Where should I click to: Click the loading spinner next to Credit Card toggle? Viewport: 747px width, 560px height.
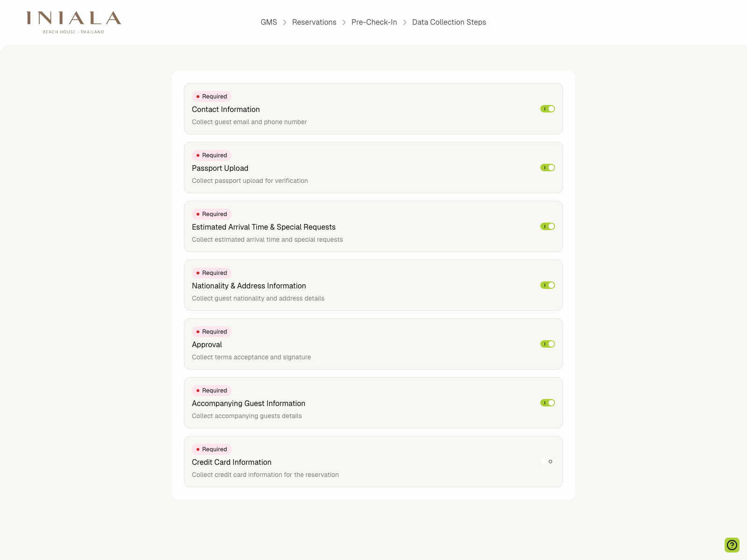pyautogui.click(x=551, y=462)
